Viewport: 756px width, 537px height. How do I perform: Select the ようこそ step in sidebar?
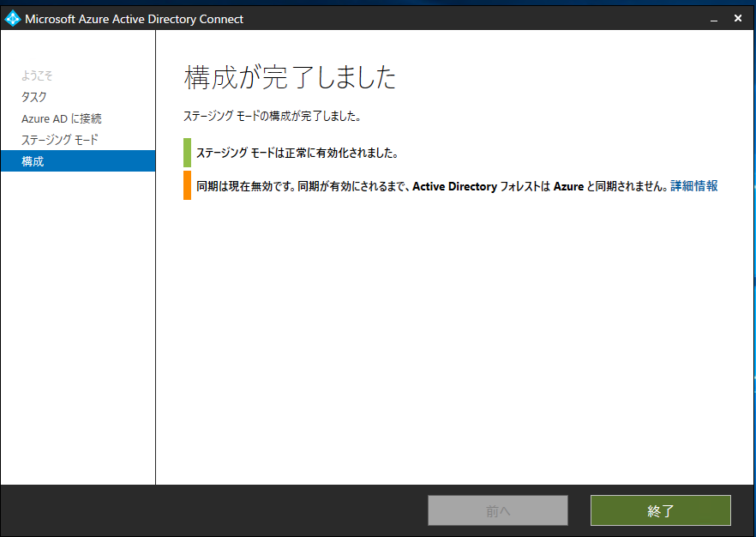click(37, 75)
